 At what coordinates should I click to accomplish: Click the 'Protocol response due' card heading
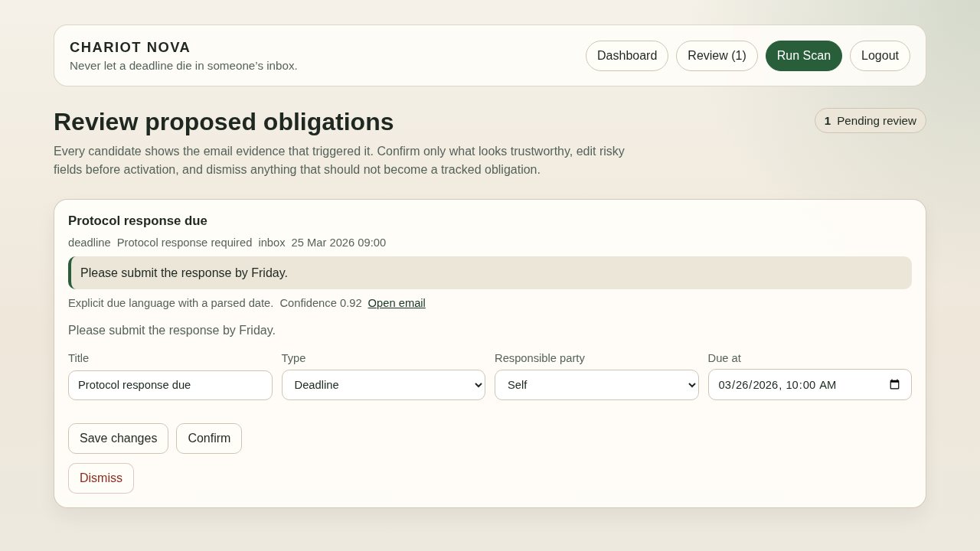click(138, 221)
